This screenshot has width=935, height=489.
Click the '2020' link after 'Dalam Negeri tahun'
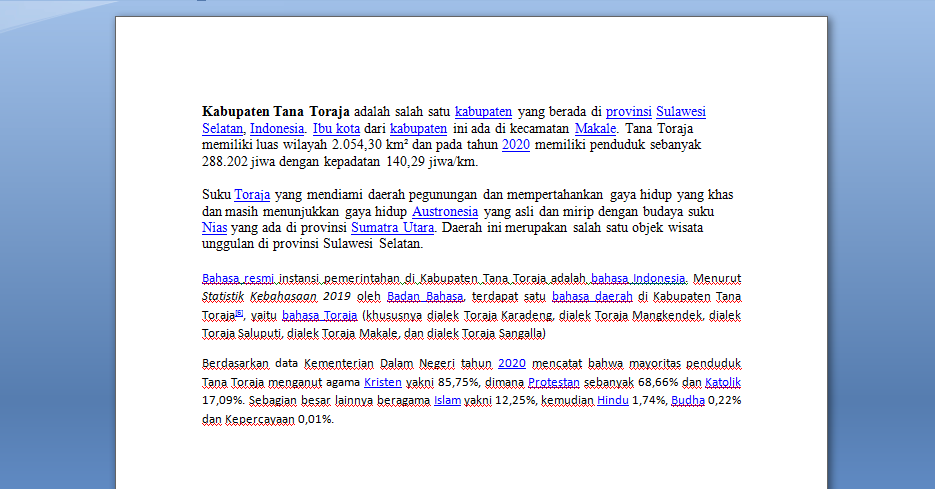(512, 363)
